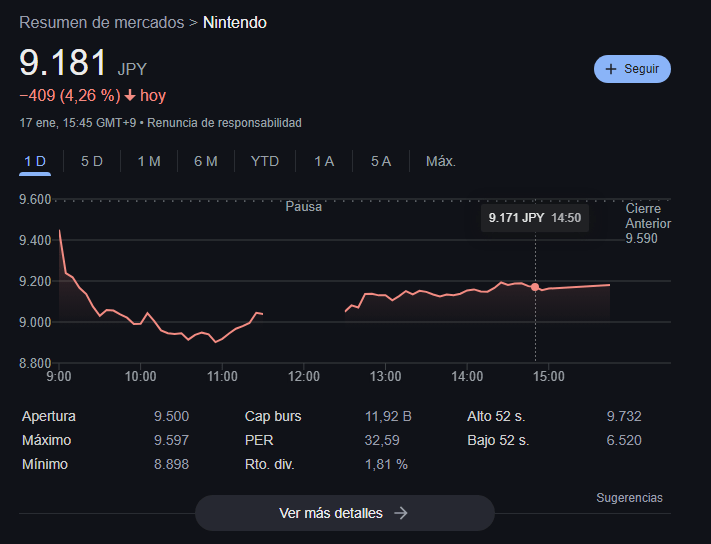Click the Cap burs value 11,92 B

pyautogui.click(x=388, y=416)
